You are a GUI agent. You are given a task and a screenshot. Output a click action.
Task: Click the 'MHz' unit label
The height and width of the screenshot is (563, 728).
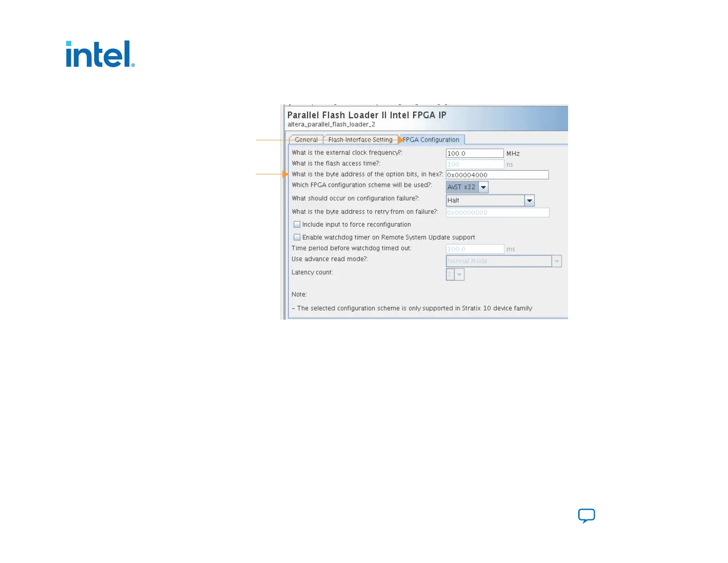(x=513, y=154)
